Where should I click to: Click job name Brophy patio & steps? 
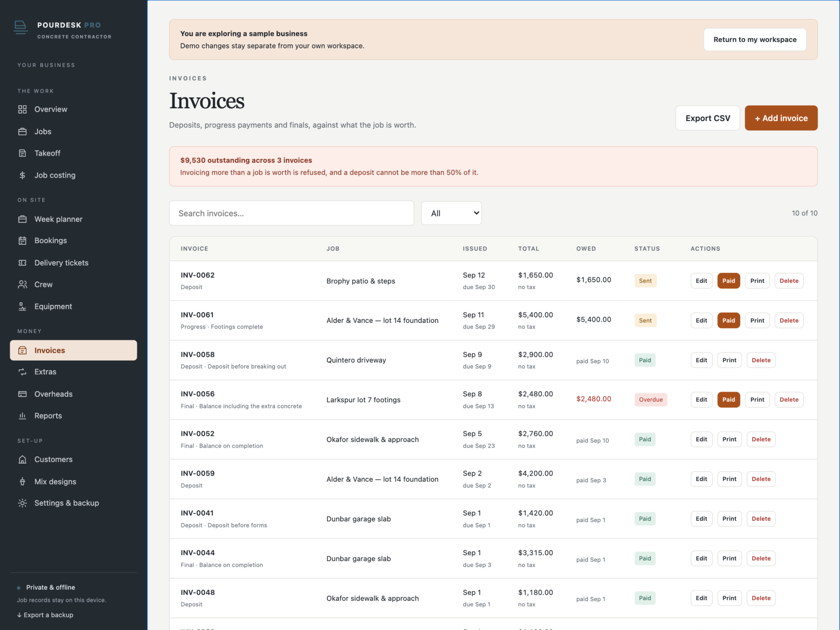click(x=360, y=281)
